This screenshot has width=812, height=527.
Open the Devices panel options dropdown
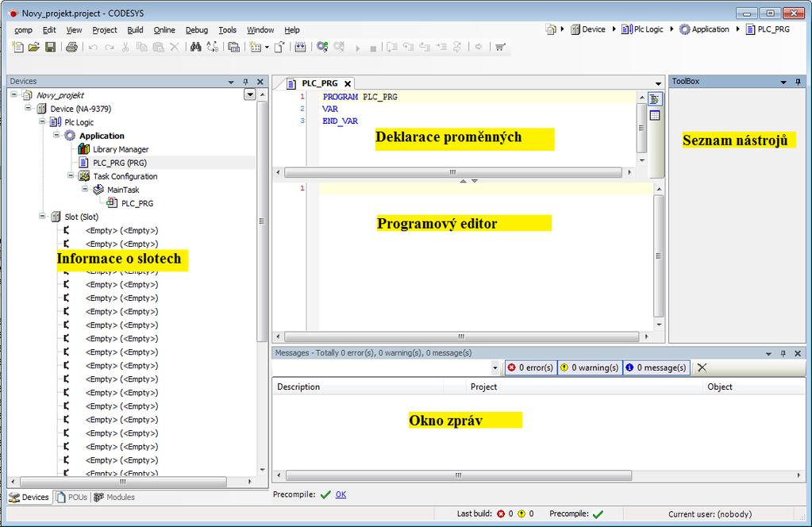coord(231,83)
